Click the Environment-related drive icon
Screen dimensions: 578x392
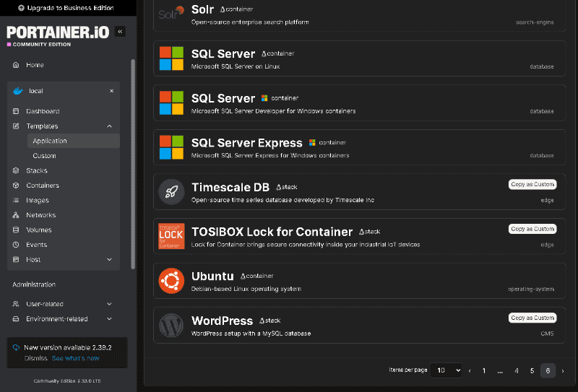click(x=16, y=318)
